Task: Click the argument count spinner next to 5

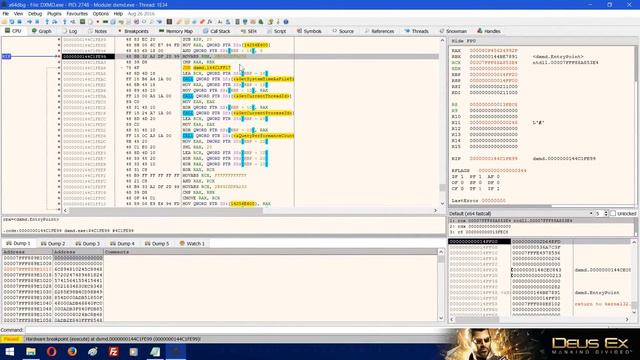Action: tap(606, 213)
